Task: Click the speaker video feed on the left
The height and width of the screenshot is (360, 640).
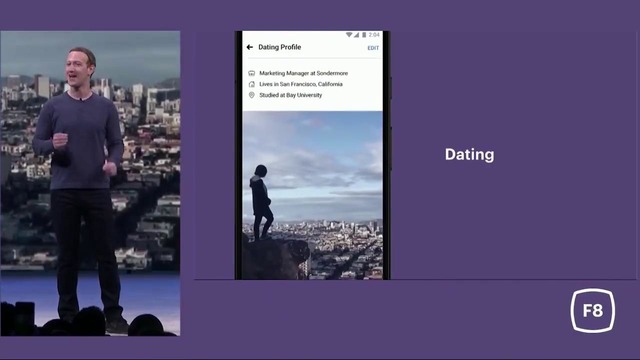Action: click(90, 183)
